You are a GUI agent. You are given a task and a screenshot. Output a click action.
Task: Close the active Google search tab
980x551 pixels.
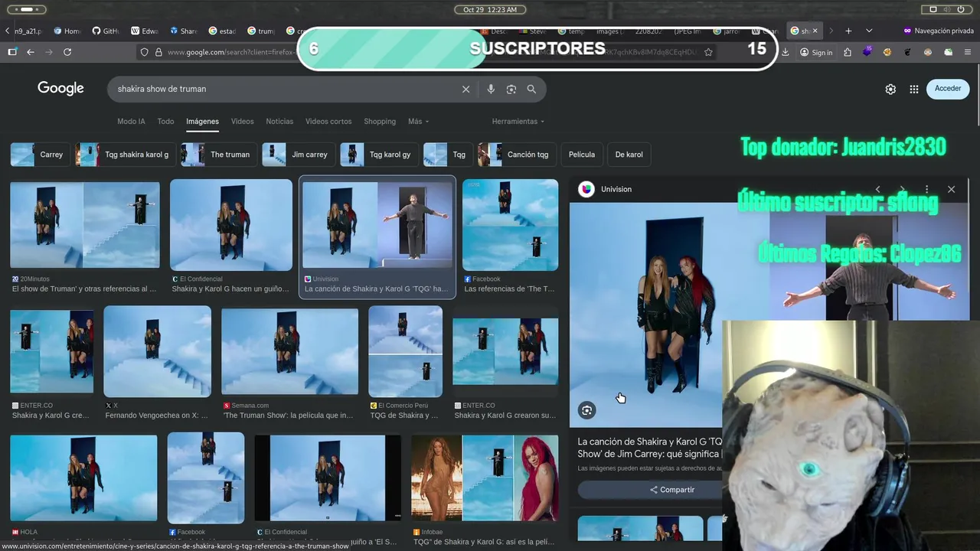pyautogui.click(x=815, y=31)
